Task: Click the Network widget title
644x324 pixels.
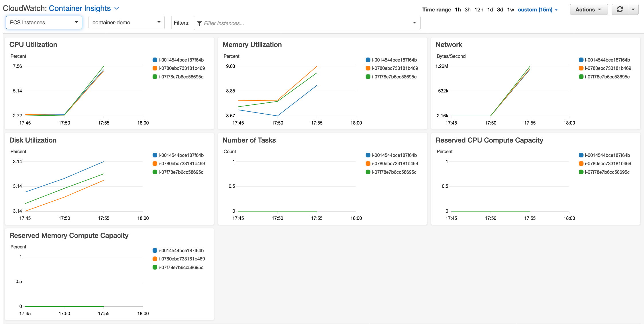Action: (x=449, y=45)
